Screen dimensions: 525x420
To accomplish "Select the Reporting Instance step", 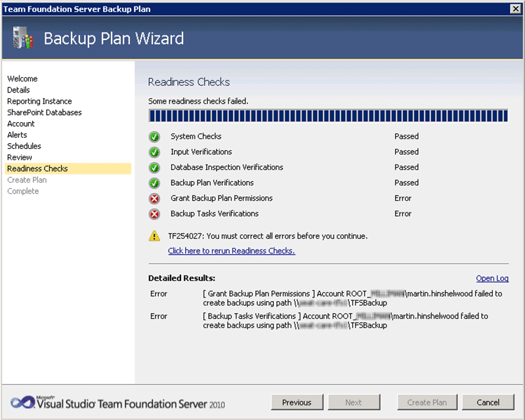I will pos(39,101).
